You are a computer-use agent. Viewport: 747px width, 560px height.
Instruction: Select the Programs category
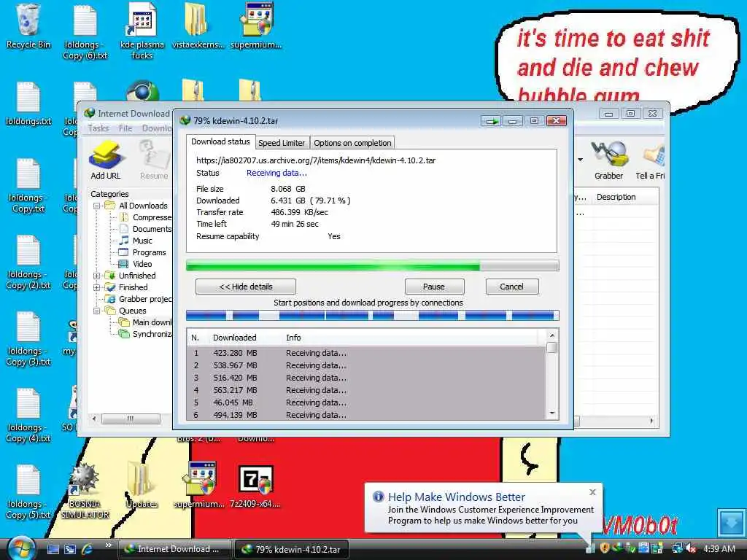tap(142, 252)
